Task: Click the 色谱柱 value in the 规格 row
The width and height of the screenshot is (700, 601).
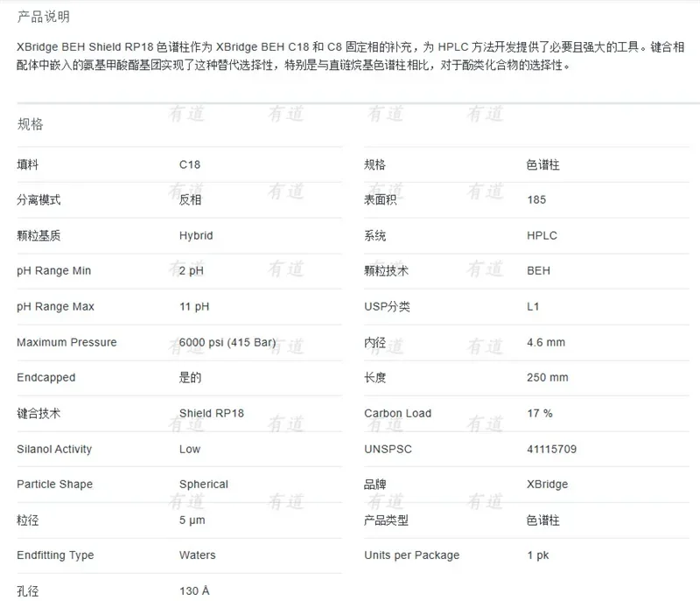Action: [x=542, y=164]
